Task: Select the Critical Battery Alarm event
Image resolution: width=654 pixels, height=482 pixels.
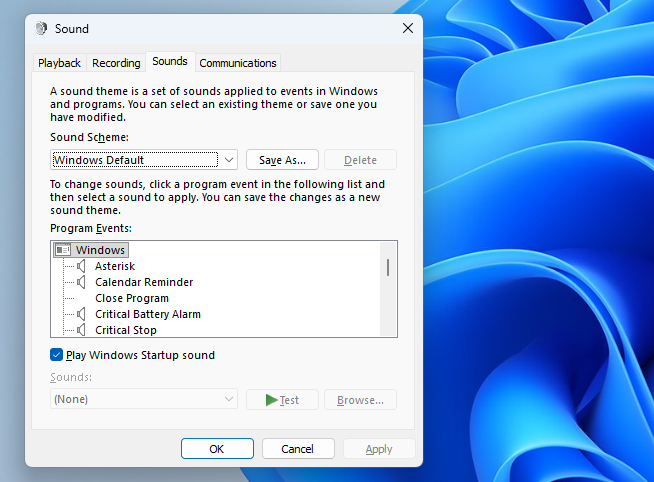Action: 148,314
